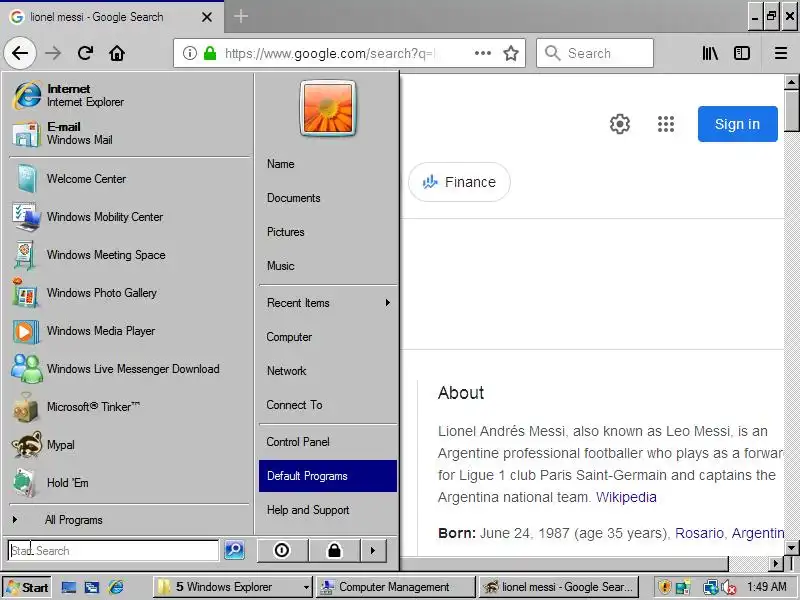Open a new browser tab
The height and width of the screenshot is (600, 800).
241,16
